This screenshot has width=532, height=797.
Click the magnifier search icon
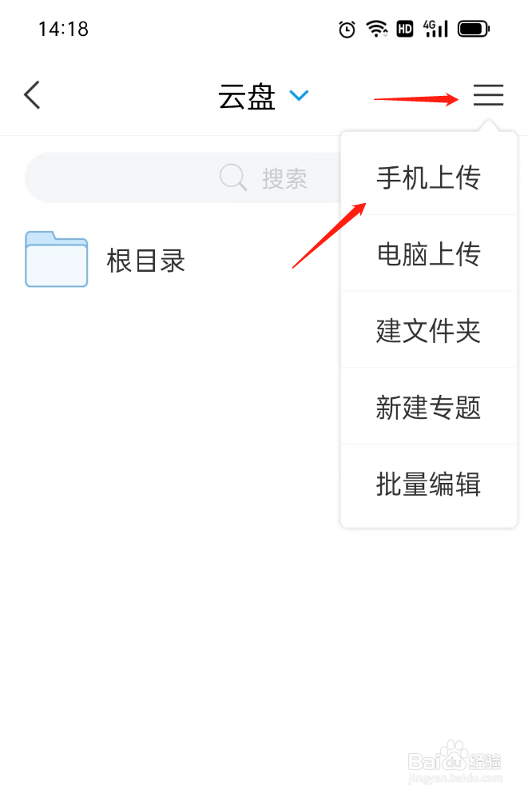tap(234, 177)
